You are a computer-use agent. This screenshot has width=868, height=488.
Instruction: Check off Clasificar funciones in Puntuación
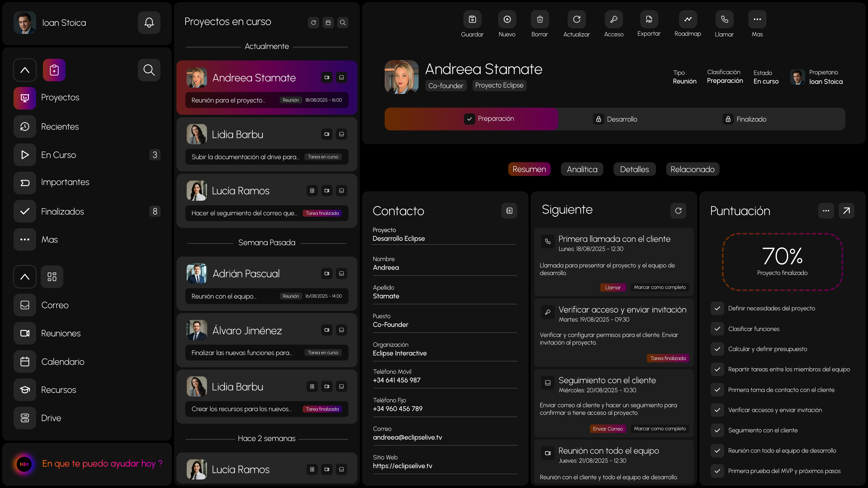(x=717, y=329)
